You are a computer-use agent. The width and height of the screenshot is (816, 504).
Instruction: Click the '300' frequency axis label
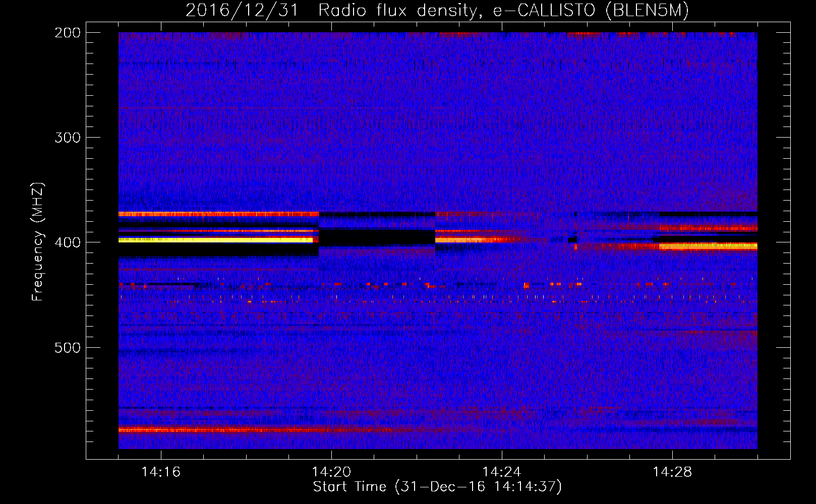pos(68,138)
